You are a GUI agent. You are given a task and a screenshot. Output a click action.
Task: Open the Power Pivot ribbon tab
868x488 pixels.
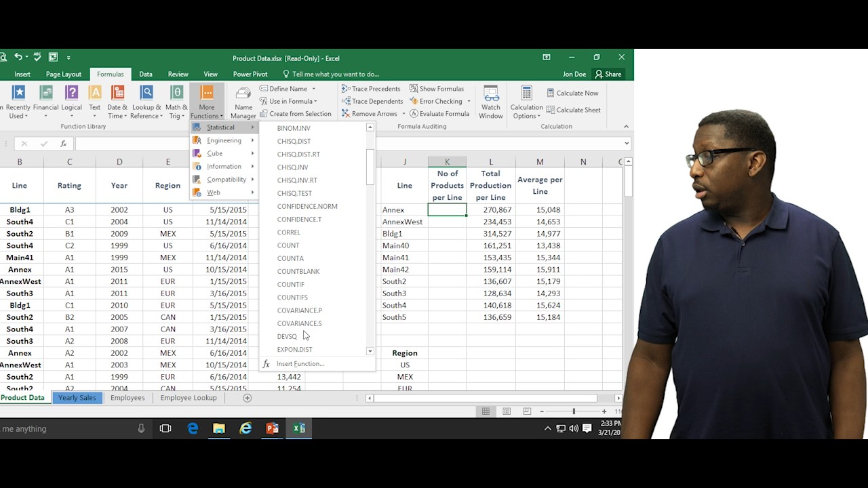tap(250, 74)
